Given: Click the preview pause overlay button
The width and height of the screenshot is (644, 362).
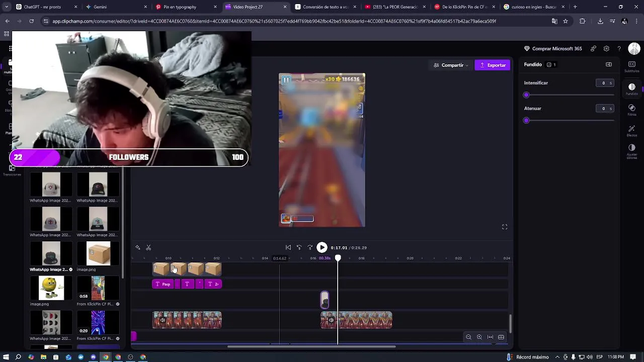Looking at the screenshot, I should coord(286,80).
